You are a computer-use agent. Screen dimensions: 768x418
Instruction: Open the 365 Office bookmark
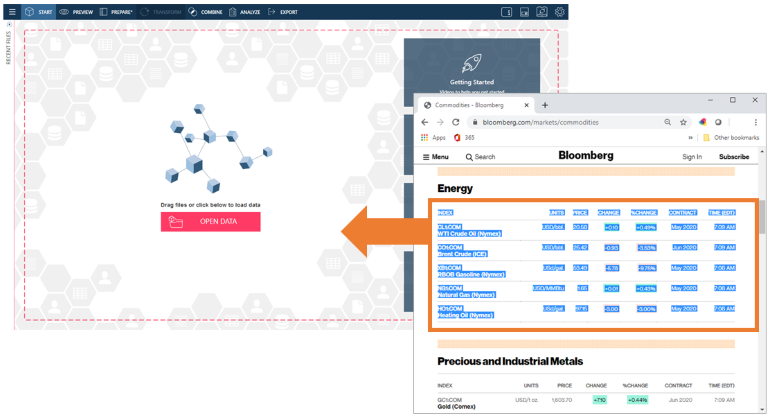pyautogui.click(x=464, y=138)
